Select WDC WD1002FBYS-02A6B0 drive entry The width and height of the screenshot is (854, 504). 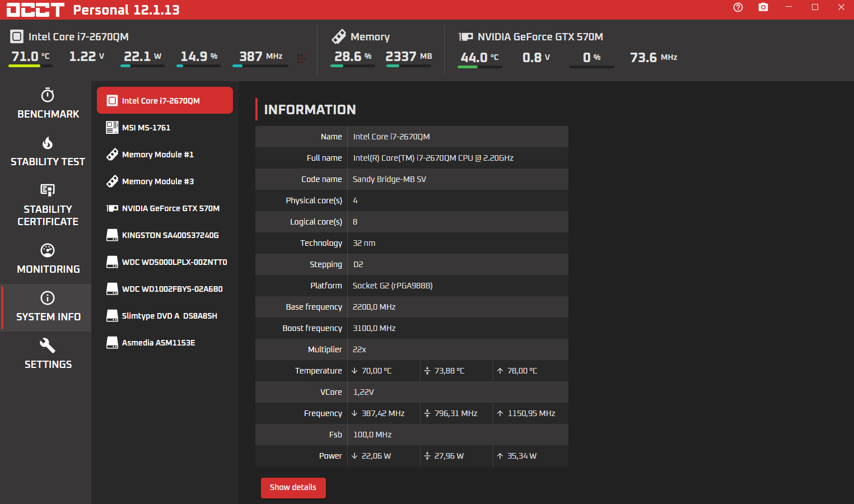pyautogui.click(x=165, y=289)
